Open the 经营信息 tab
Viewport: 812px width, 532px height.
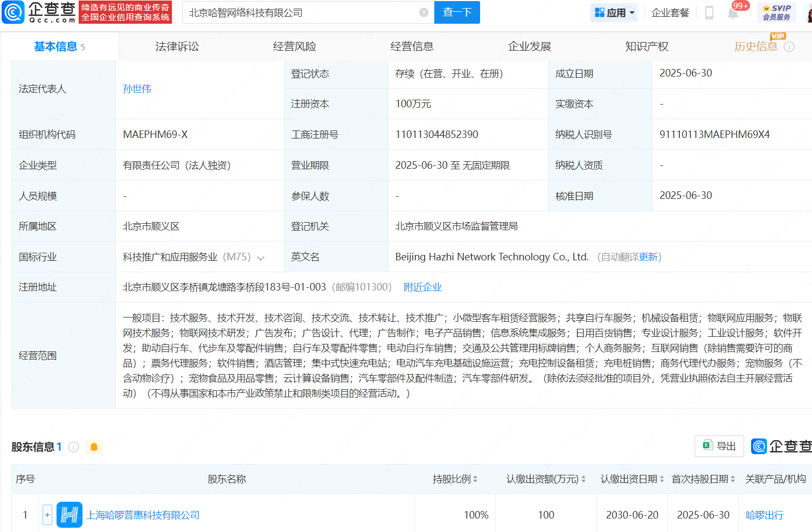412,47
